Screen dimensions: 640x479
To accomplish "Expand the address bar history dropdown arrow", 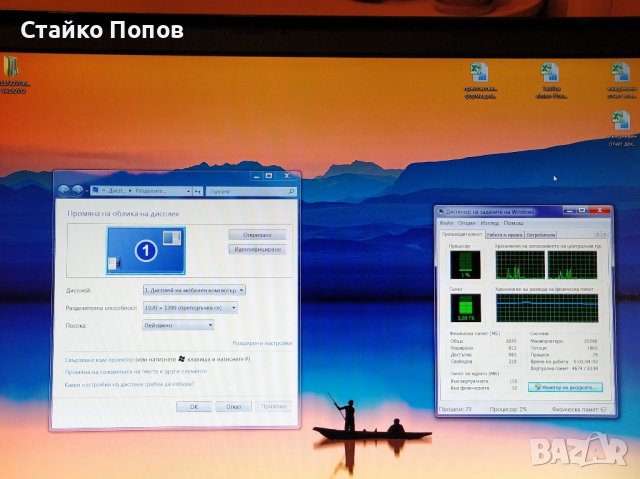I will click(x=188, y=191).
